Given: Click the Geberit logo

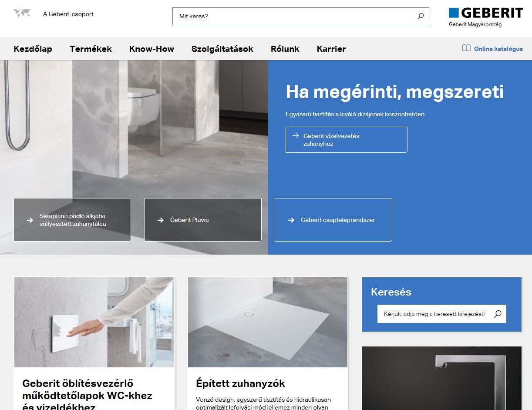Looking at the screenshot, I should tap(486, 13).
